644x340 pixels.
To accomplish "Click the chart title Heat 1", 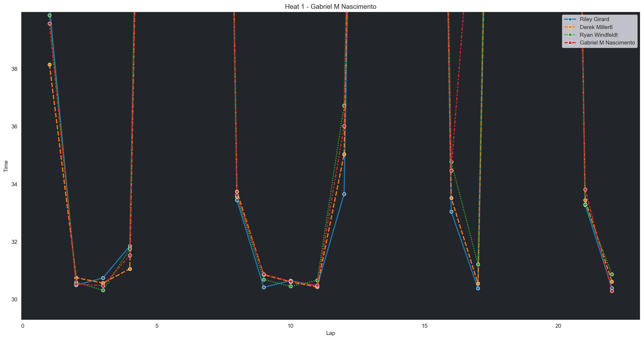I will 331,7.
